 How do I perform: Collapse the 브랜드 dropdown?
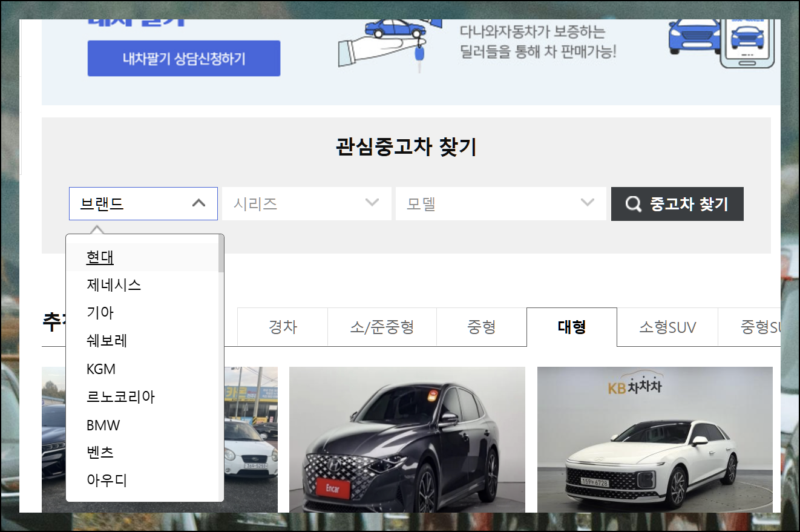(x=143, y=203)
